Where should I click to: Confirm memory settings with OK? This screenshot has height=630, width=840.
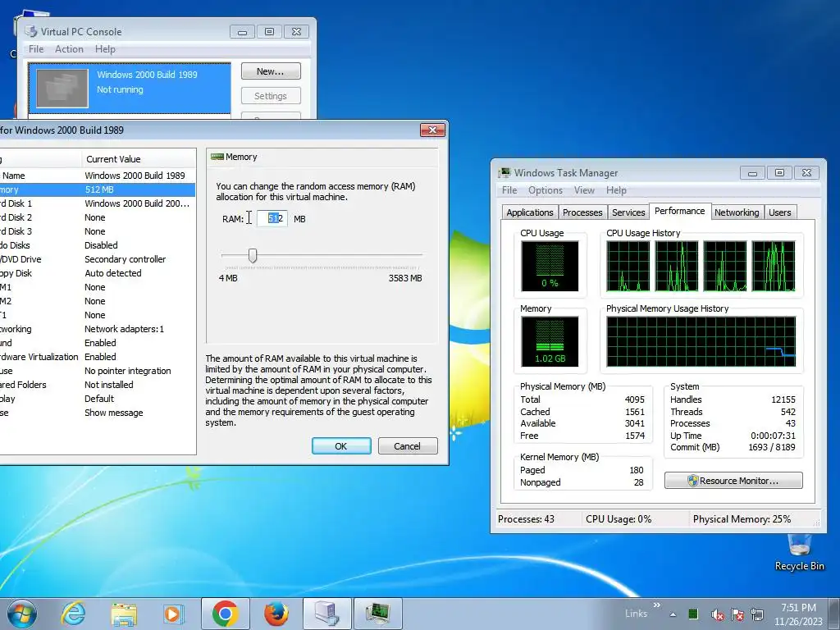[x=341, y=445]
